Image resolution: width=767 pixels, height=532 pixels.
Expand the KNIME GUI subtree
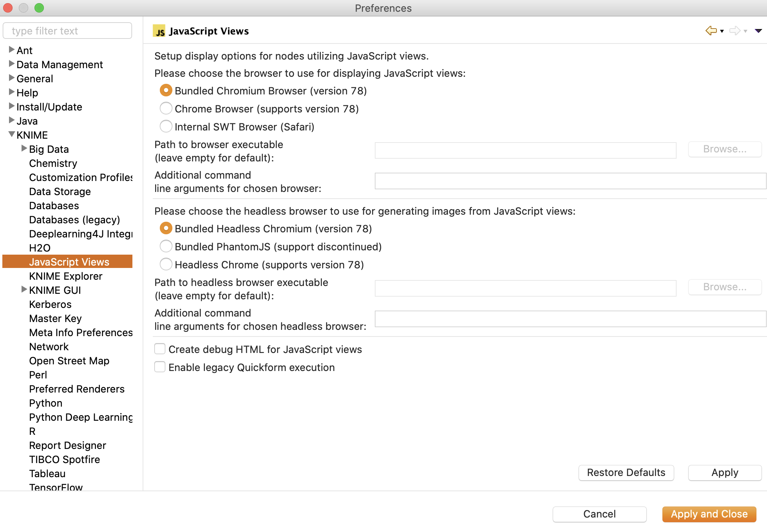coord(24,290)
